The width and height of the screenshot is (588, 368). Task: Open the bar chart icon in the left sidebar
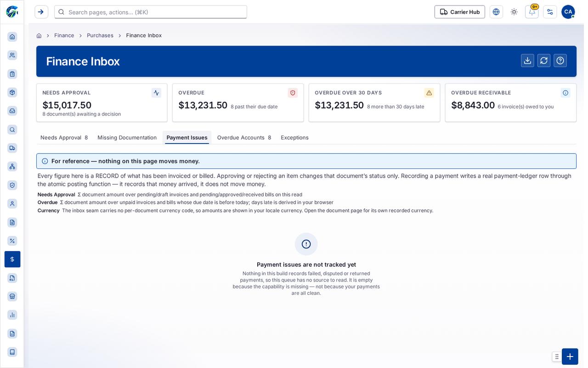click(x=12, y=315)
